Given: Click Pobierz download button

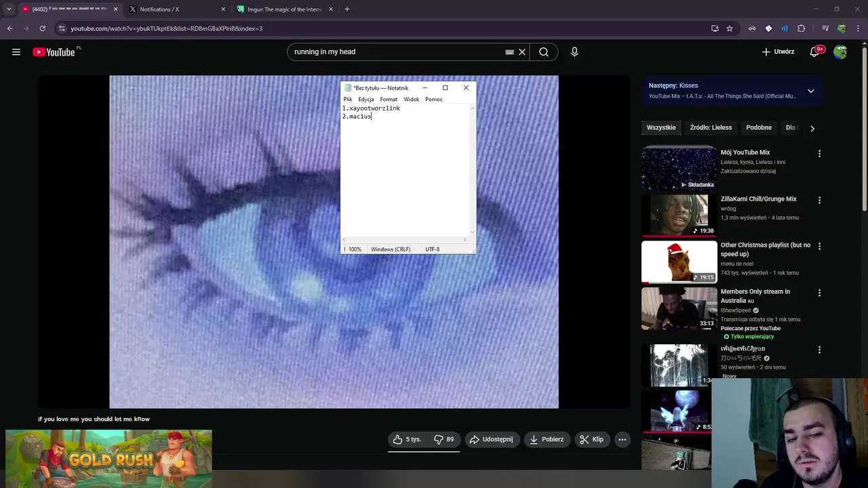Looking at the screenshot, I should pos(547,439).
